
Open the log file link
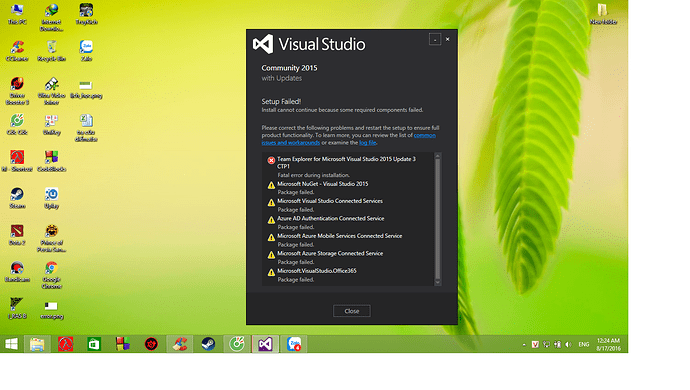point(367,143)
